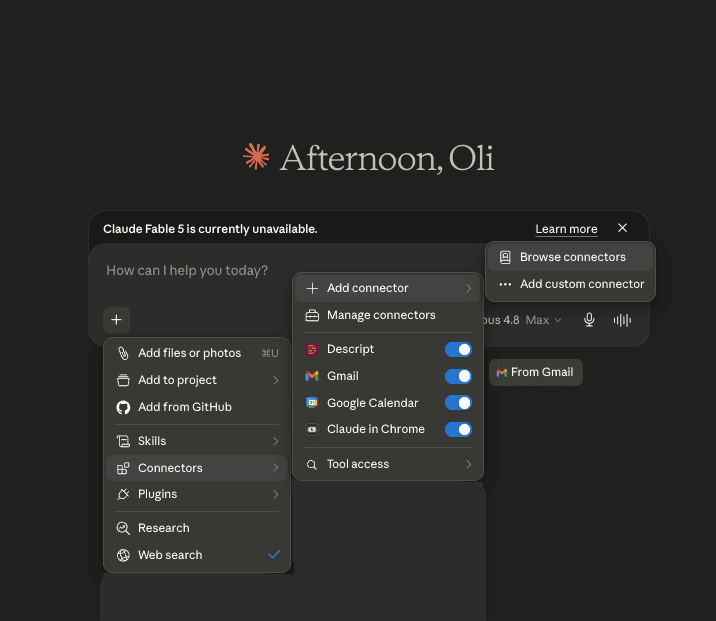Expand the Connectors submenu chevron

[275, 468]
